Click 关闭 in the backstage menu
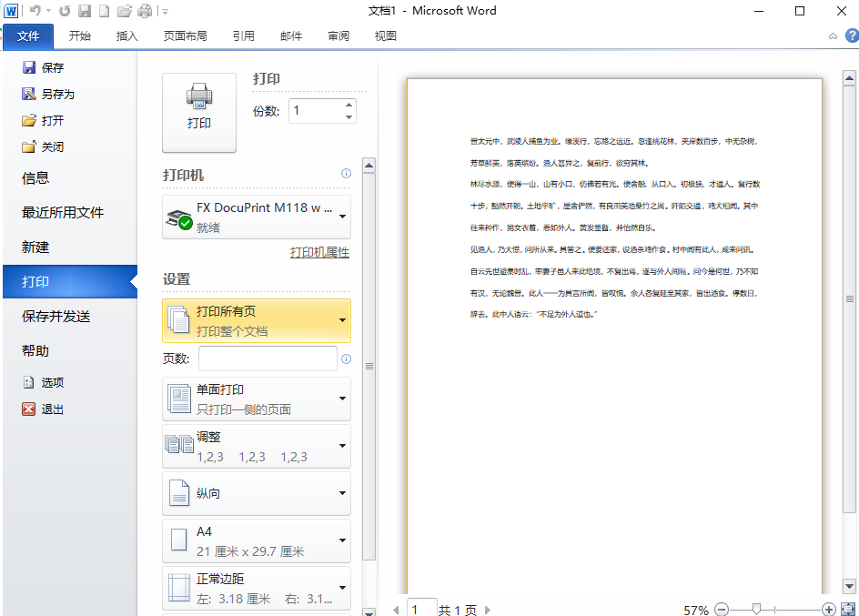The width and height of the screenshot is (859, 616). coord(44,146)
